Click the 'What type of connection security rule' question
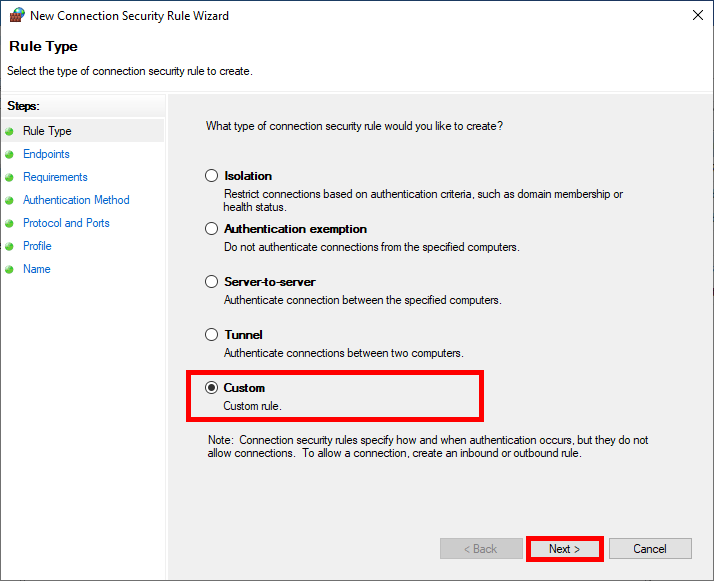Image resolution: width=714 pixels, height=581 pixels. 354,126
